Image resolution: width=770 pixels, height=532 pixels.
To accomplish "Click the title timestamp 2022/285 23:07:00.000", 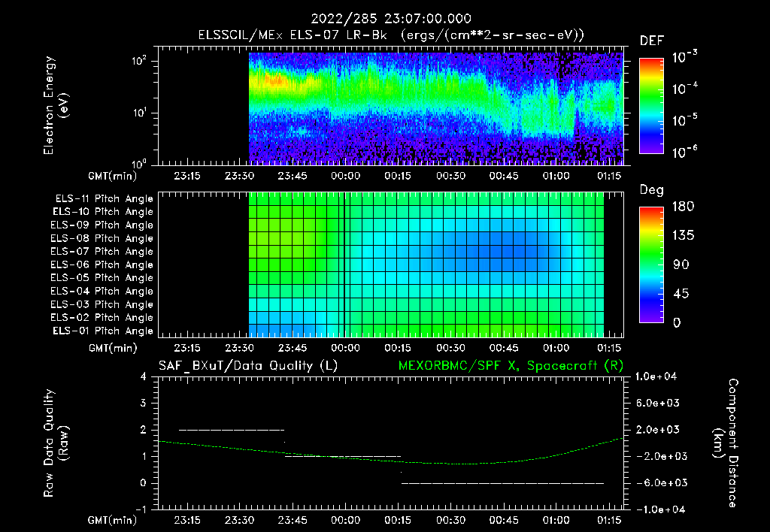I will pos(391,19).
